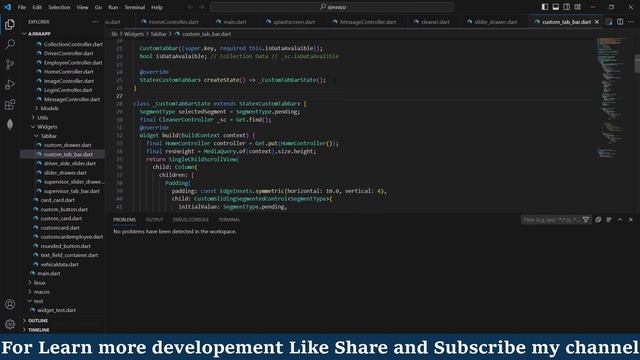The height and width of the screenshot is (360, 640).
Task: Toggle the bottom panel layout icon
Action: coord(556,7)
